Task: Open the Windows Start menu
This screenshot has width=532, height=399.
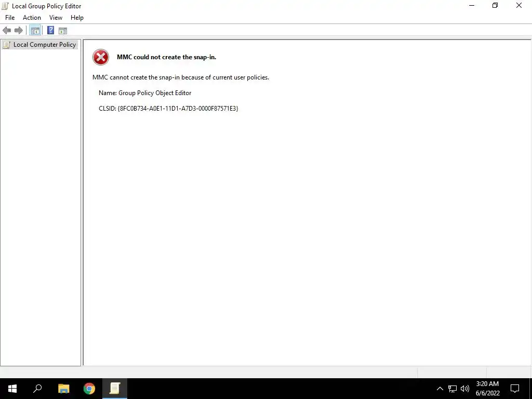Action: tap(12, 389)
